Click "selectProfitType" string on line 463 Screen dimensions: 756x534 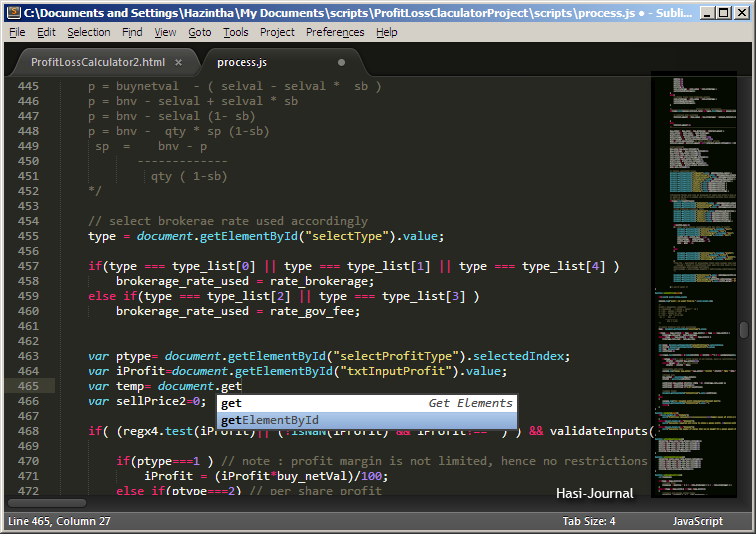point(396,356)
